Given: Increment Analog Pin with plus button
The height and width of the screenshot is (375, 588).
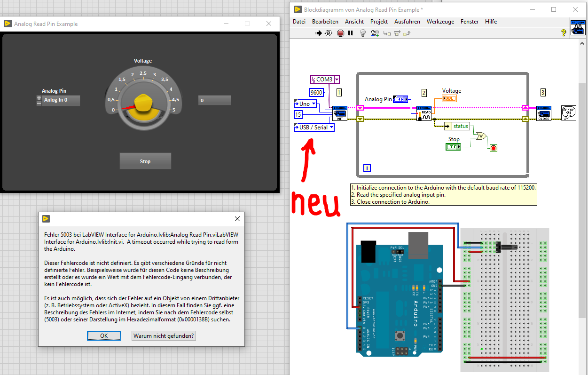Looking at the screenshot, I should 39,98.
